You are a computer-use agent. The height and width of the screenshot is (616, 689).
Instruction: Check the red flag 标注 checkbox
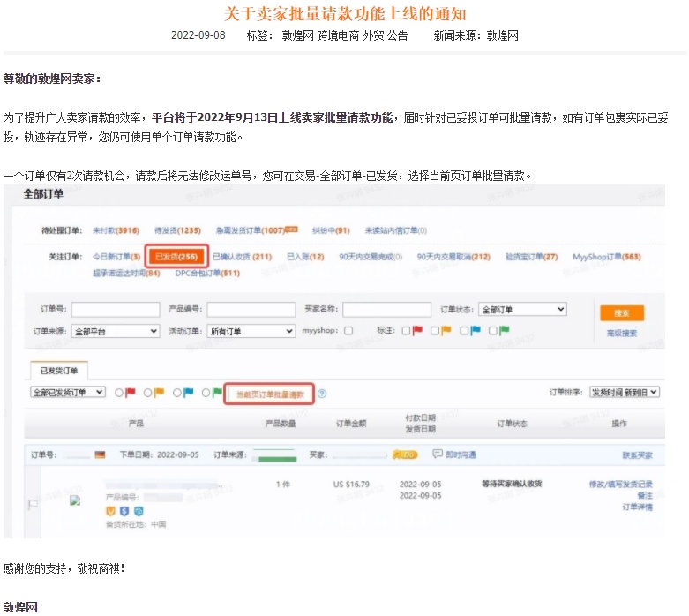[406, 331]
